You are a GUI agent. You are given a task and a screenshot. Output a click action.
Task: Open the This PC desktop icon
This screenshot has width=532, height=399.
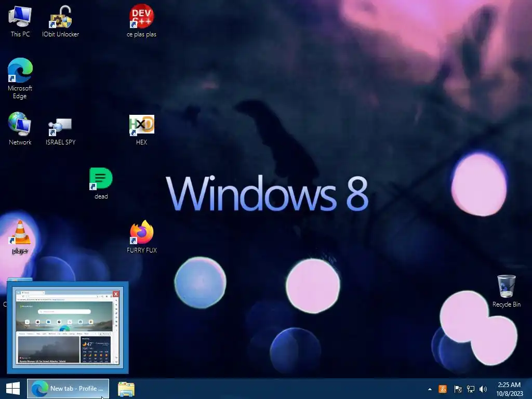[20, 21]
